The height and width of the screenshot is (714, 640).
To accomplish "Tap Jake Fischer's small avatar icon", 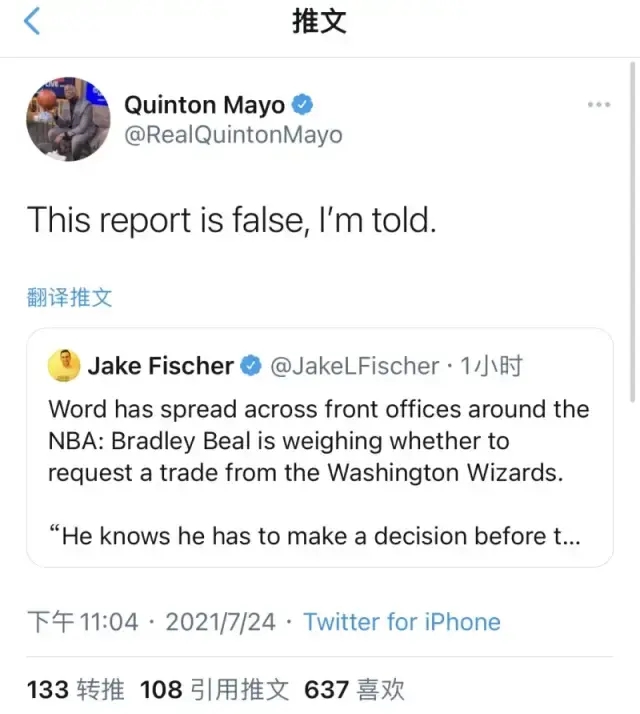I will [64, 366].
